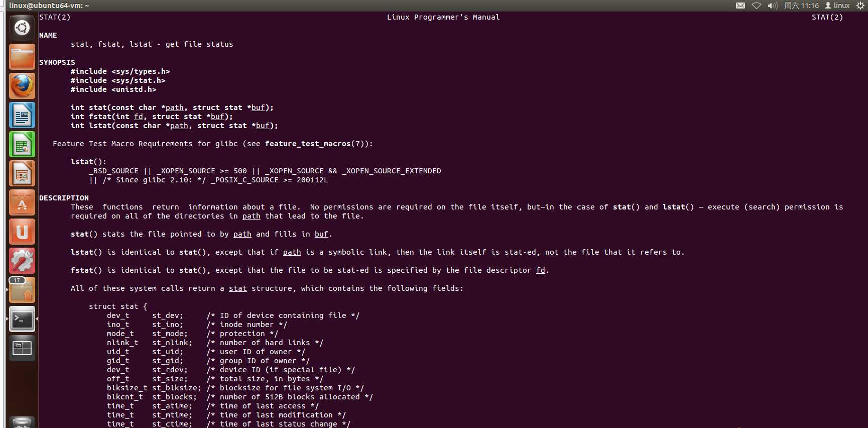Click the 'st_blocks;' field
Viewport: 868px width, 428px height.
(175, 397)
